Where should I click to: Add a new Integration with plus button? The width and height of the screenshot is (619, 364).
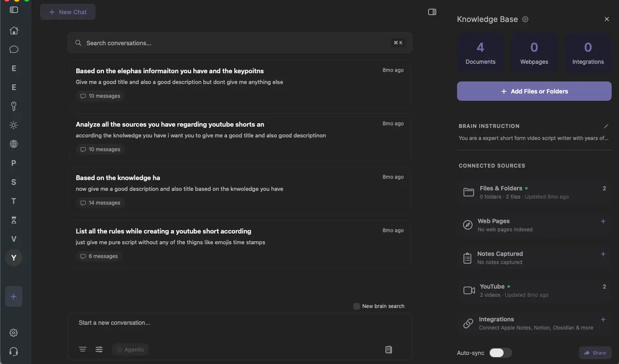[603, 320]
